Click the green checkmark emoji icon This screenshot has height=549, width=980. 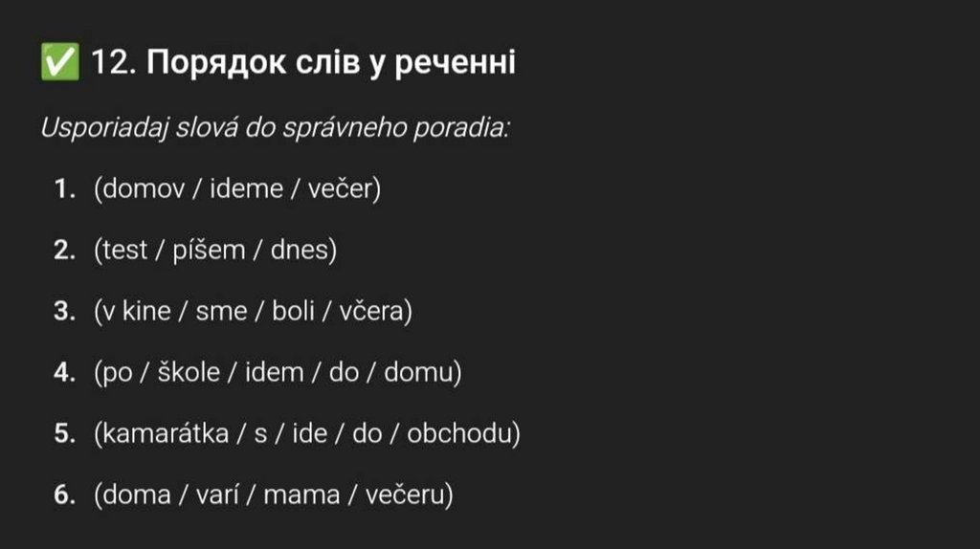coord(59,63)
